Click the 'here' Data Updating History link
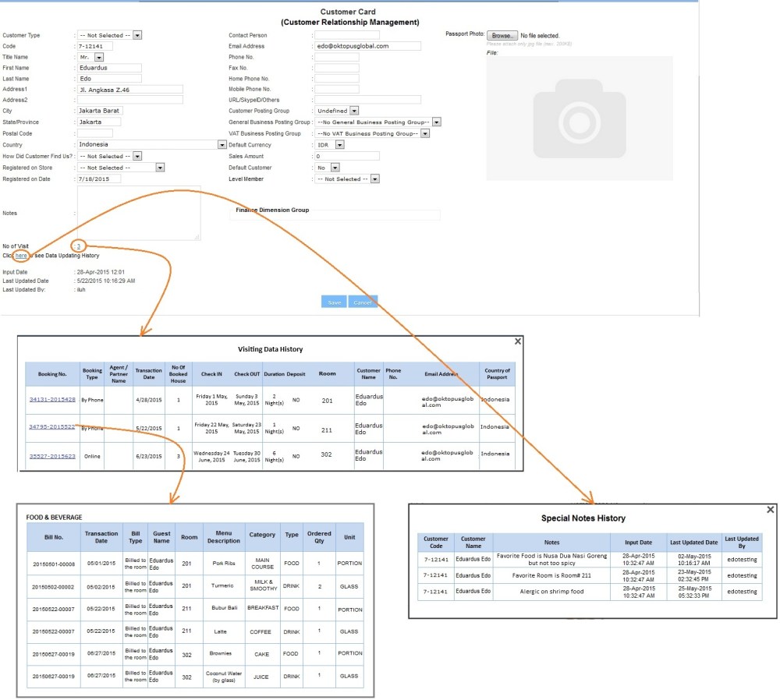 [21, 255]
